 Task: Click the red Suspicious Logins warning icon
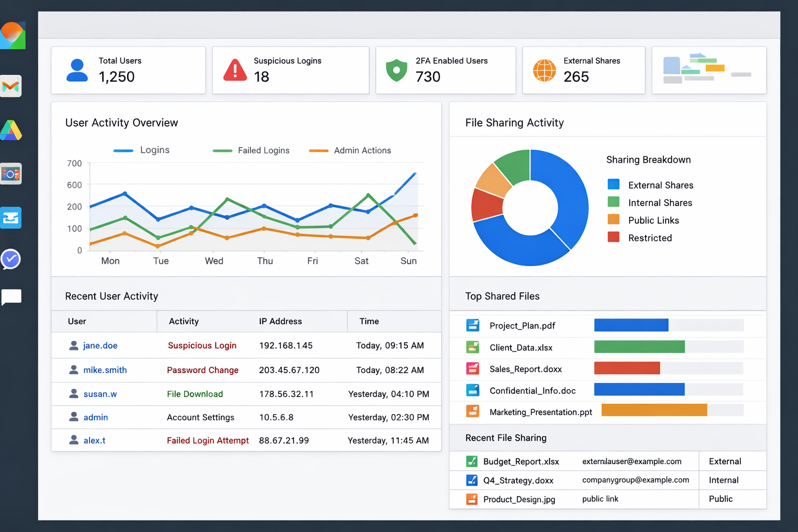click(235, 70)
